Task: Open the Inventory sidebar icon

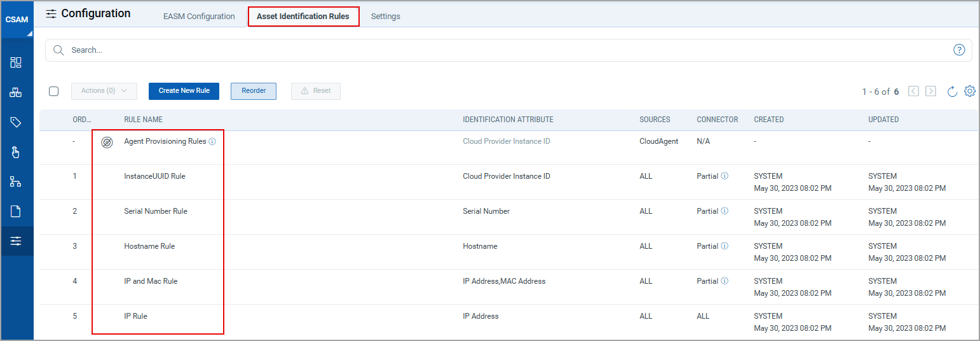Action: (x=16, y=92)
